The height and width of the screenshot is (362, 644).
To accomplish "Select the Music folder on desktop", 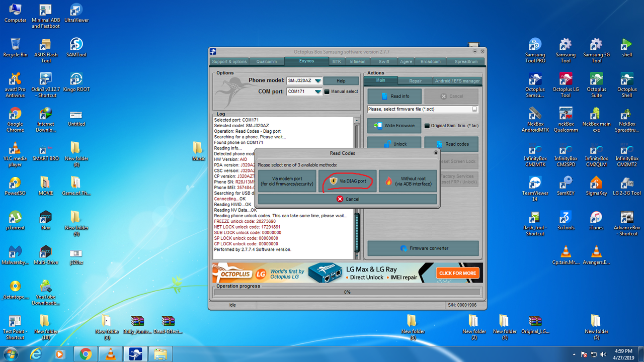I will pyautogui.click(x=199, y=151).
